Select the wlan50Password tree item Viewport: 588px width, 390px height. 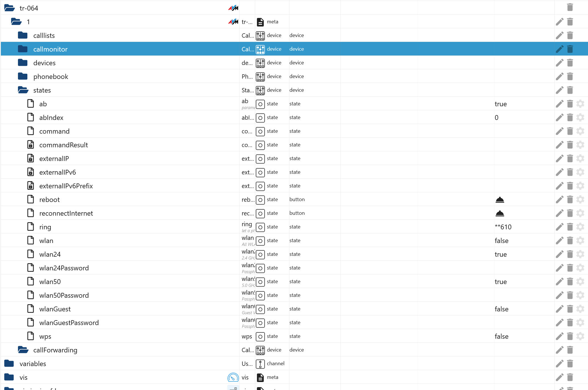pos(64,295)
